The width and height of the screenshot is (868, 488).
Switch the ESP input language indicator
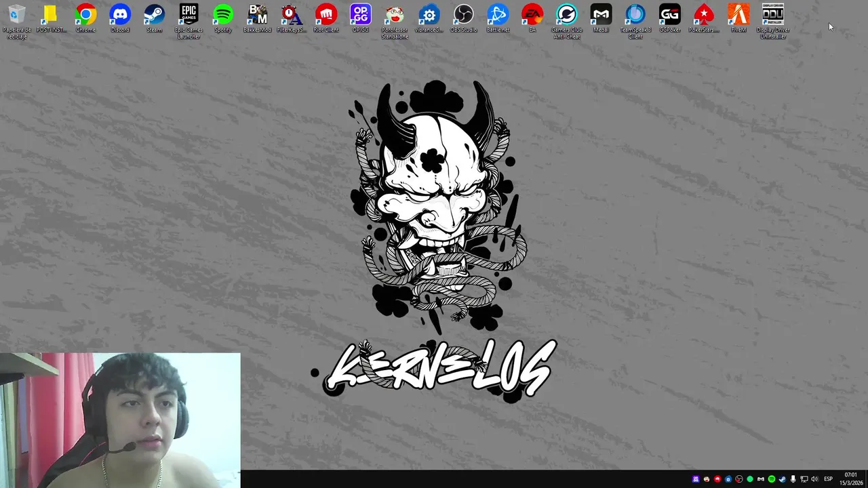point(828,479)
